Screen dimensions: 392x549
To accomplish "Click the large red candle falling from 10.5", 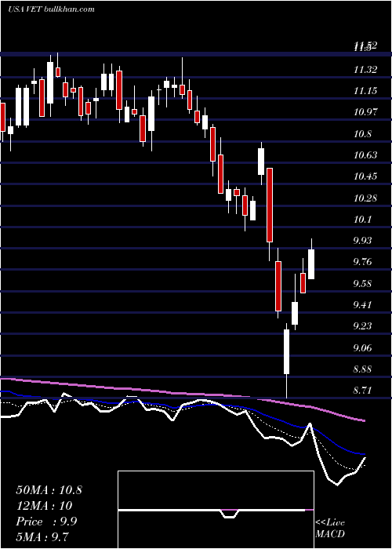I will [270, 205].
